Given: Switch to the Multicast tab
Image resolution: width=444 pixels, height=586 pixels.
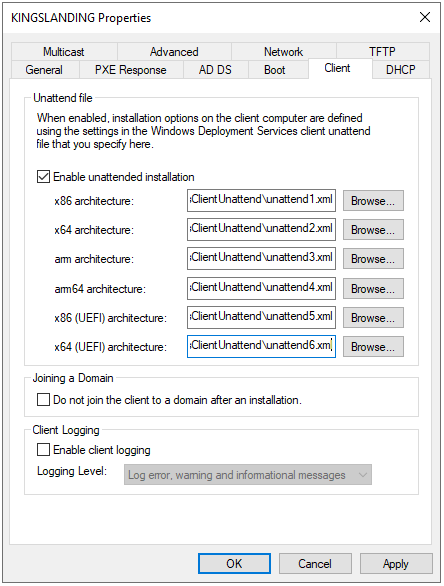Looking at the screenshot, I should tap(64, 52).
